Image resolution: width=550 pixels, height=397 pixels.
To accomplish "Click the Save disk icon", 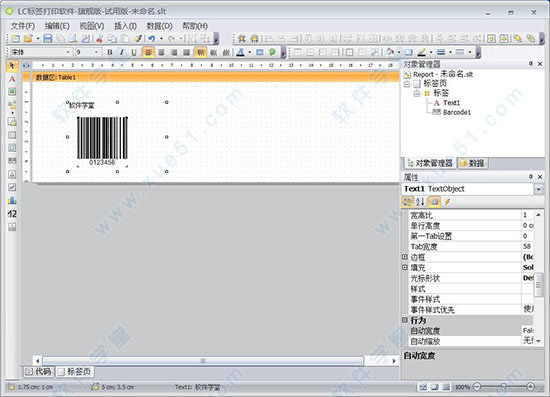I will 48,39.
